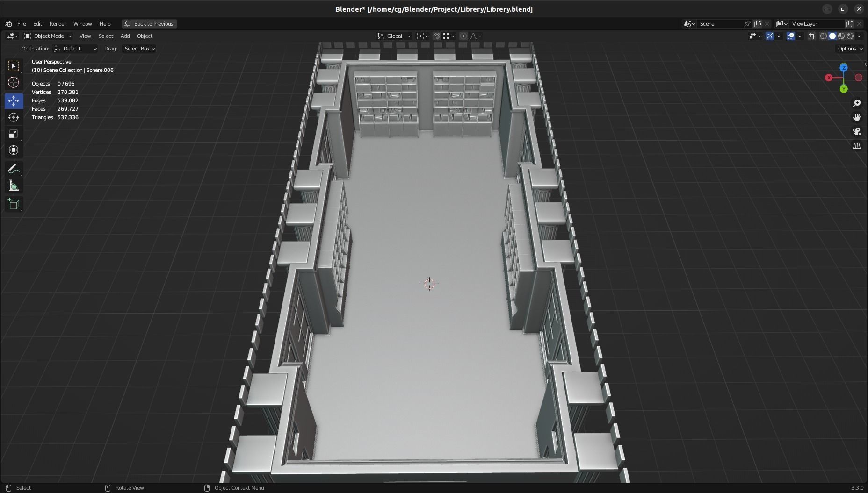Viewport: 868px width, 493px height.
Task: Open the viewport Add menu
Action: pyautogui.click(x=125, y=36)
